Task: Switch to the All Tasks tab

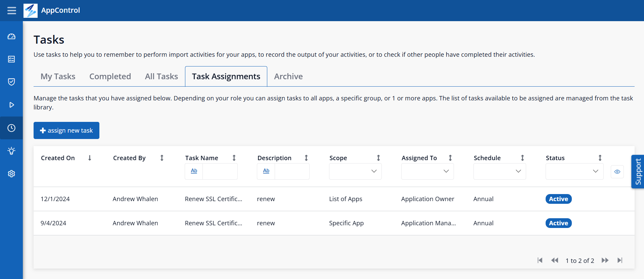Action: (162, 77)
